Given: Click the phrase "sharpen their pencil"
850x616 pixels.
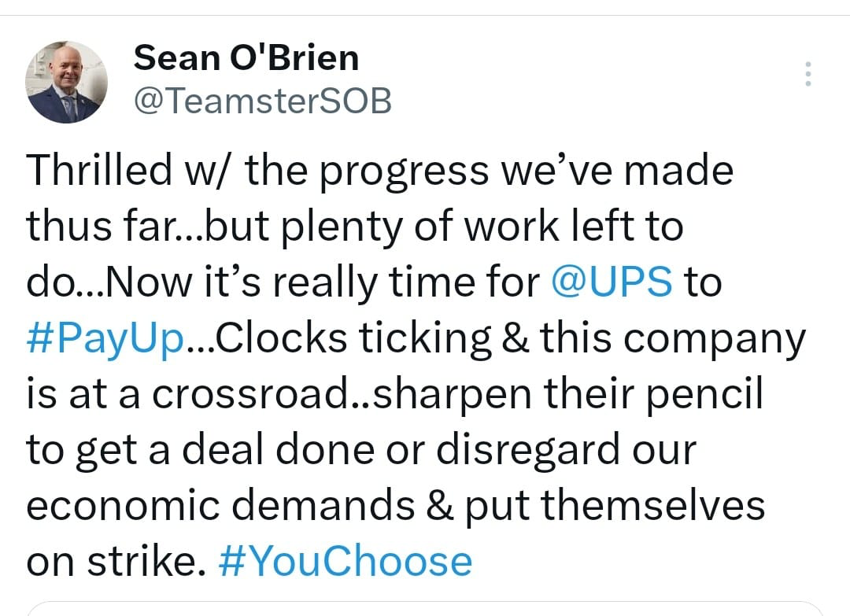Looking at the screenshot, I should 568,394.
